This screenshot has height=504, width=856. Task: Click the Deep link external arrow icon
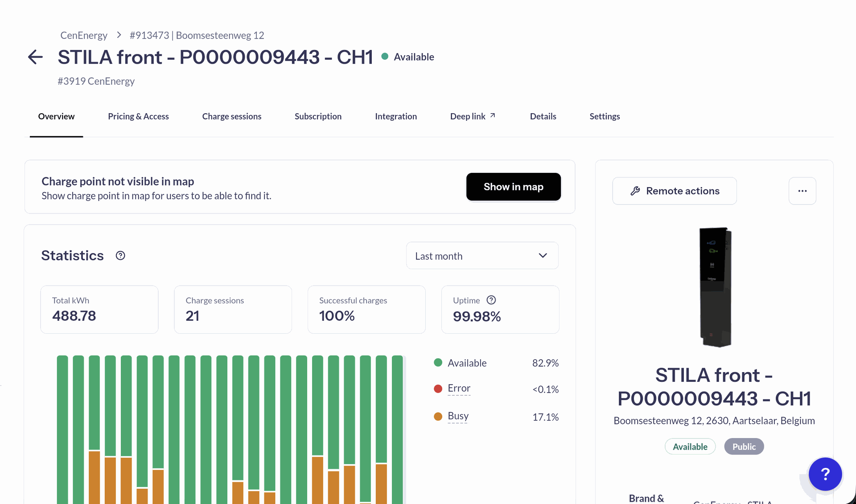(x=493, y=115)
